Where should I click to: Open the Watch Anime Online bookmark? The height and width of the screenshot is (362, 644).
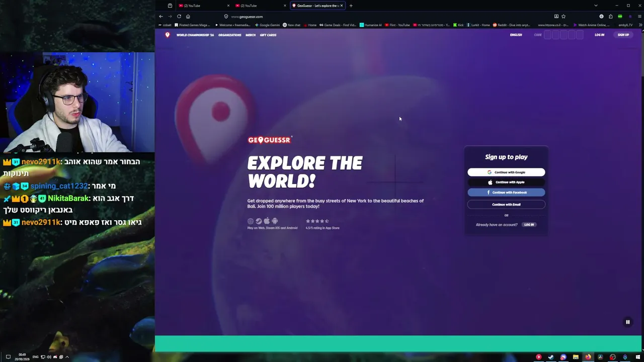point(591,25)
